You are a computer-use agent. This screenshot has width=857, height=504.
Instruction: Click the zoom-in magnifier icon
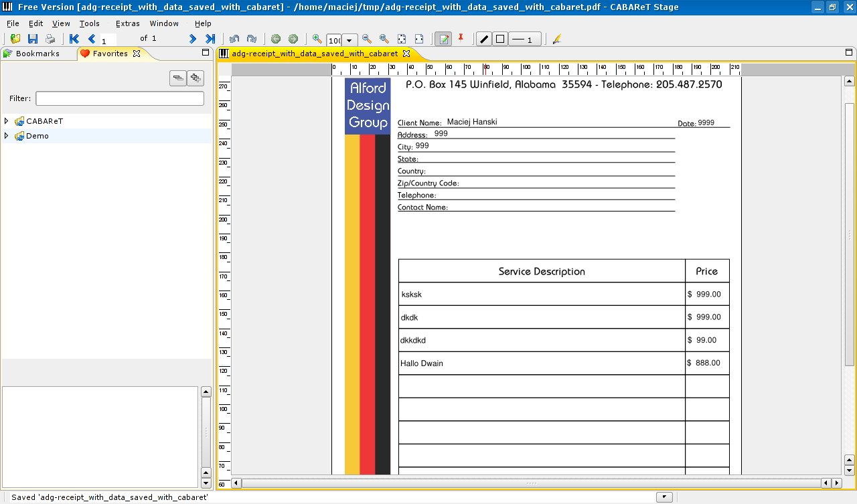tap(317, 39)
